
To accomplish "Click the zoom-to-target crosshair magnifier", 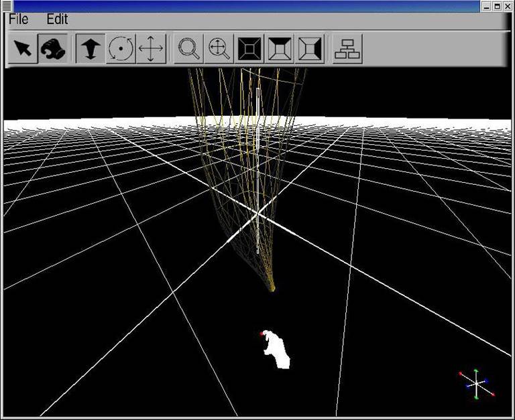I will (x=219, y=48).
